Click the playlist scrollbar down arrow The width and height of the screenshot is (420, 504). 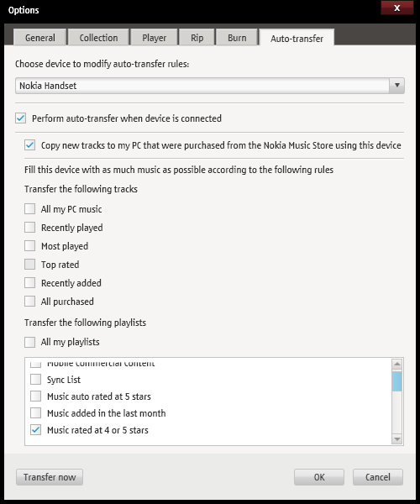pyautogui.click(x=397, y=438)
